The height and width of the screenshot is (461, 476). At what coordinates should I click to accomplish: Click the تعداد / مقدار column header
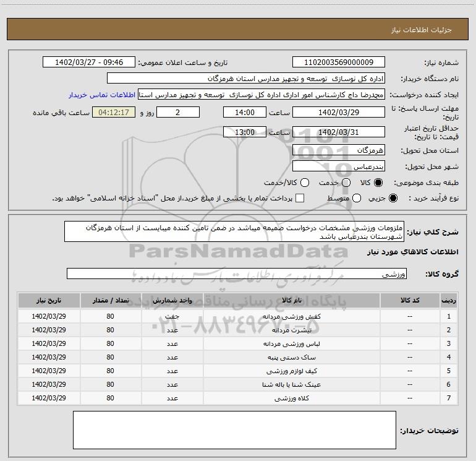(111, 301)
